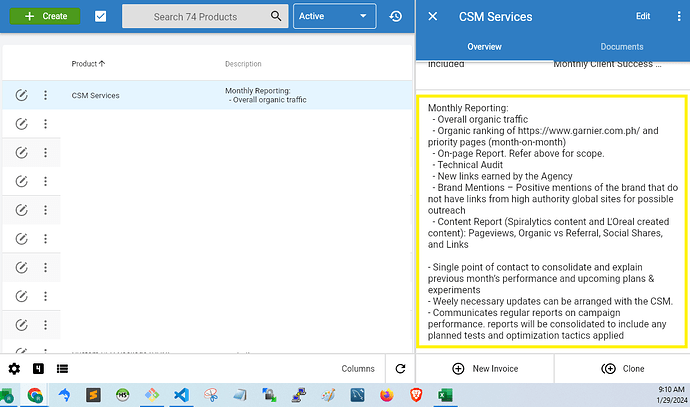
Task: Close the CSM Services panel
Action: pos(433,16)
